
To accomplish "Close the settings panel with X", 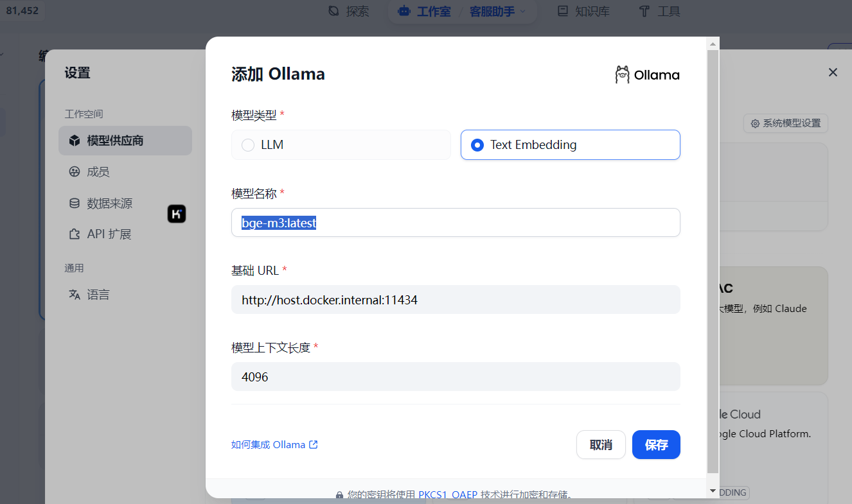I will [833, 73].
